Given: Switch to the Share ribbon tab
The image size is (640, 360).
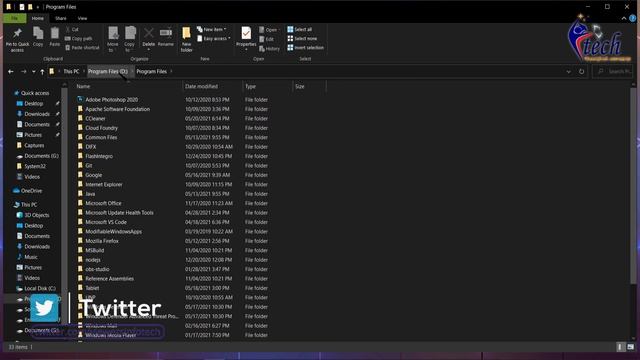Looking at the screenshot, I should 61,18.
